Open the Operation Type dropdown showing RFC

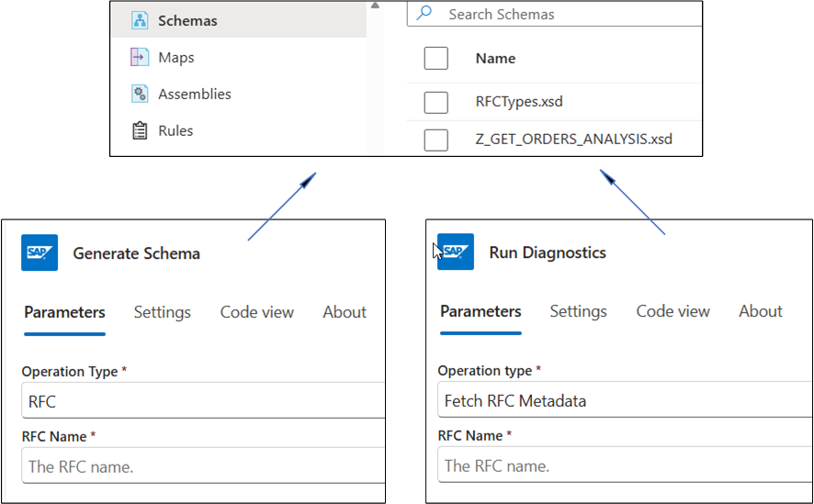coord(202,401)
